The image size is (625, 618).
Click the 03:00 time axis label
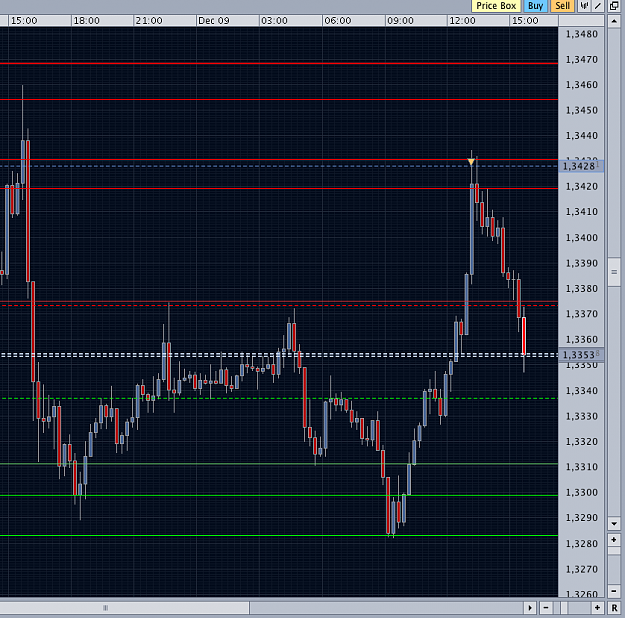[274, 21]
